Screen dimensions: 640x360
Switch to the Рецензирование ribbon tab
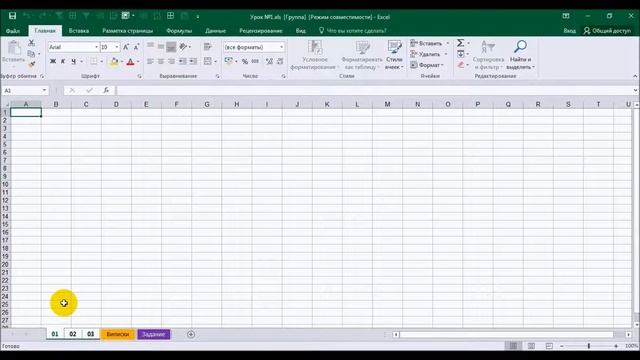point(261,31)
